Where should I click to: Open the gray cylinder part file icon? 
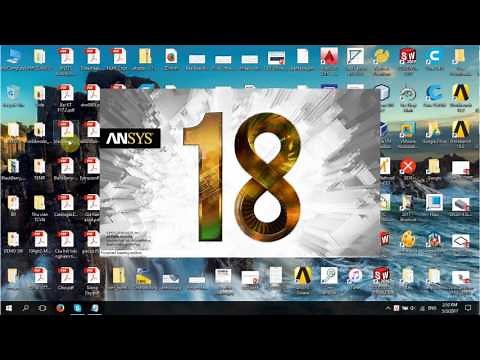tap(460, 203)
